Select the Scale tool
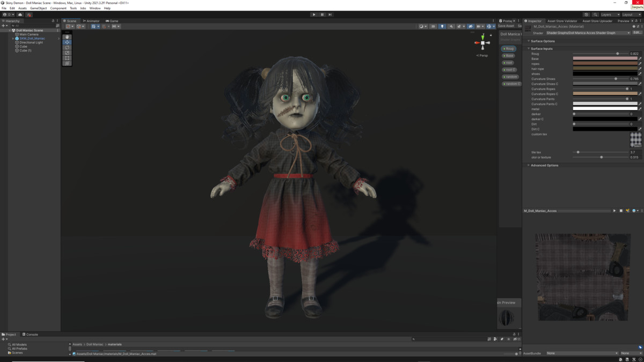 click(x=67, y=53)
